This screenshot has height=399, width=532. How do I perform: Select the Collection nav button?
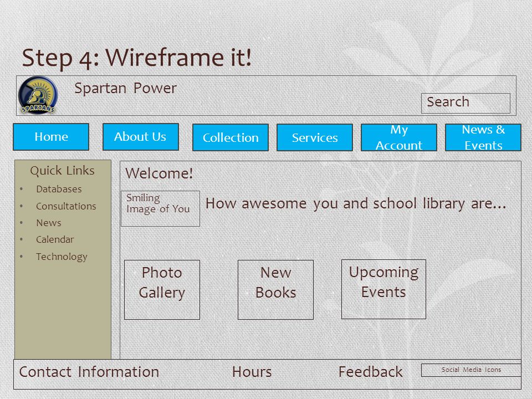point(231,137)
